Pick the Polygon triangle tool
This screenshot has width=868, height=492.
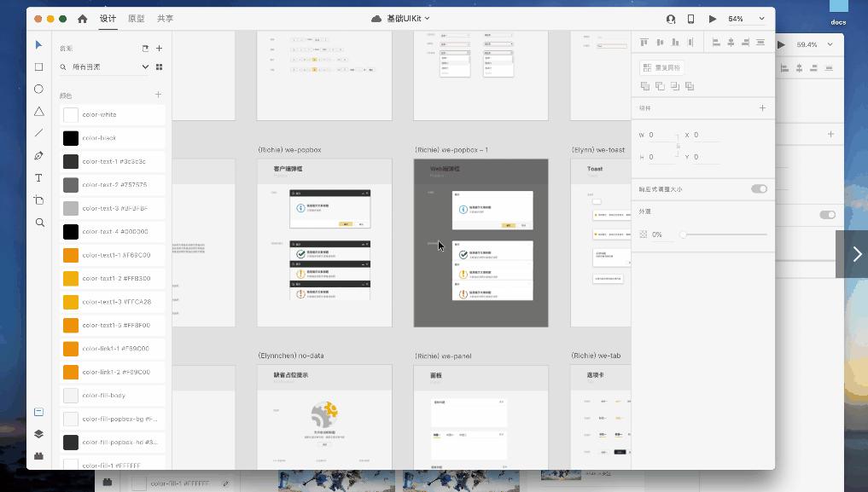coord(38,111)
